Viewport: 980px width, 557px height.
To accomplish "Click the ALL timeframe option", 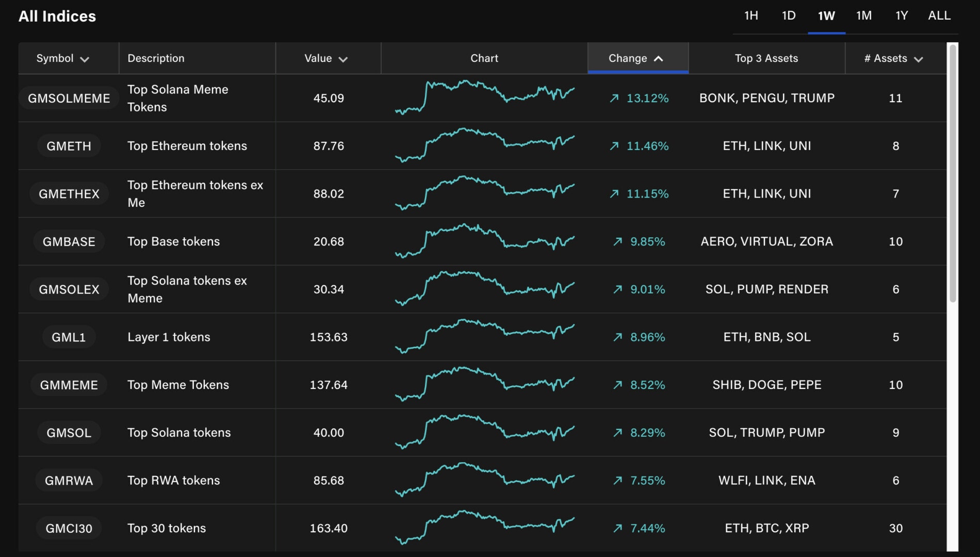I will pos(939,15).
